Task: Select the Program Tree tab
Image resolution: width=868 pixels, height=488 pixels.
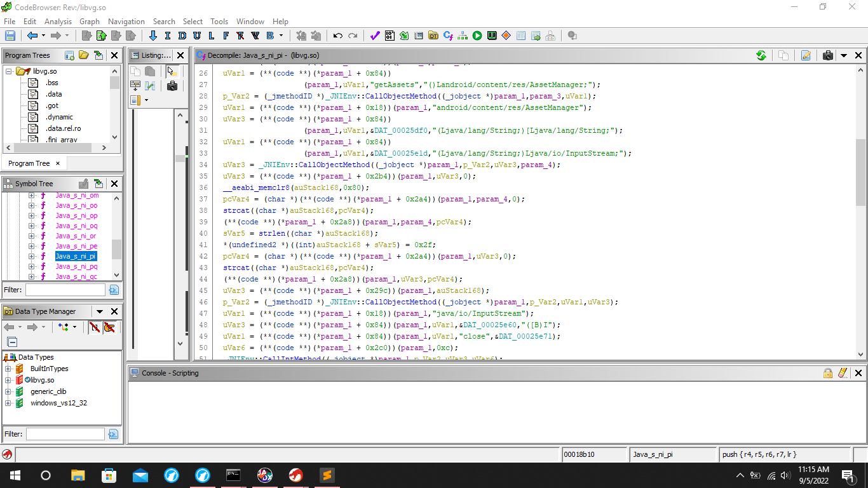Action: pyautogui.click(x=29, y=163)
